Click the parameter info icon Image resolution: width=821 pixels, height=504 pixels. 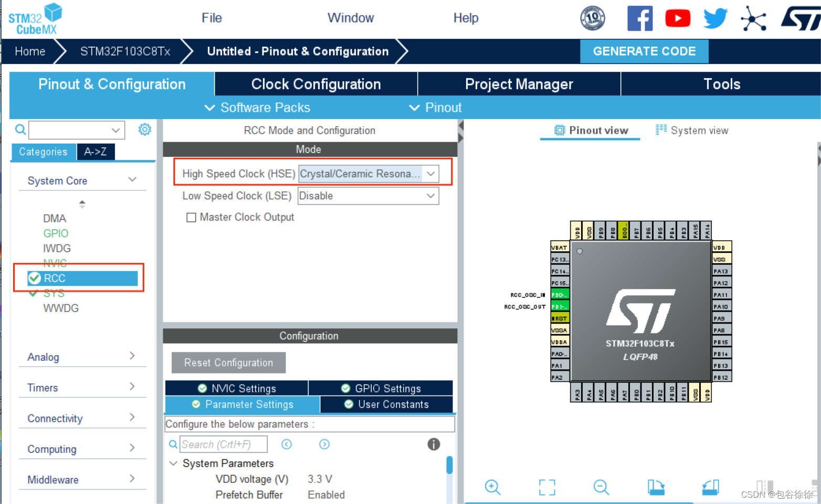(434, 444)
